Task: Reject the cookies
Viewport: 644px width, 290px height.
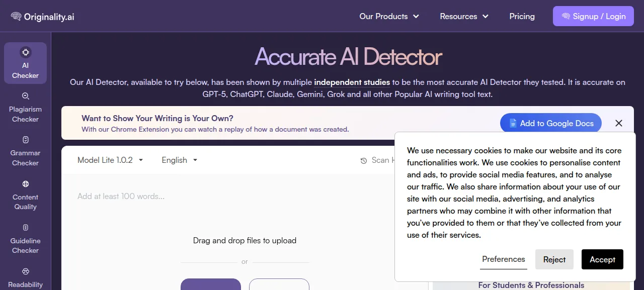Action: pyautogui.click(x=554, y=259)
